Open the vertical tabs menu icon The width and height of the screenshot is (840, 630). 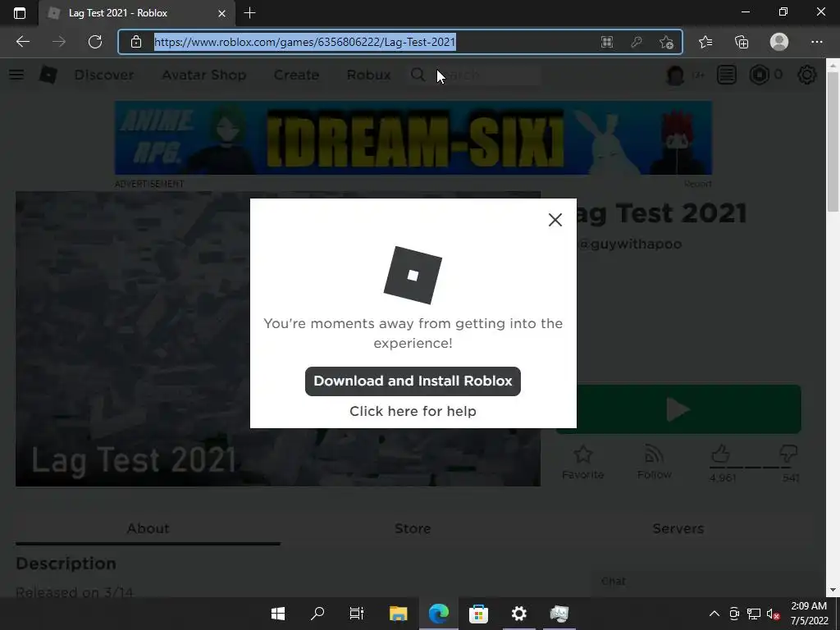click(20, 13)
